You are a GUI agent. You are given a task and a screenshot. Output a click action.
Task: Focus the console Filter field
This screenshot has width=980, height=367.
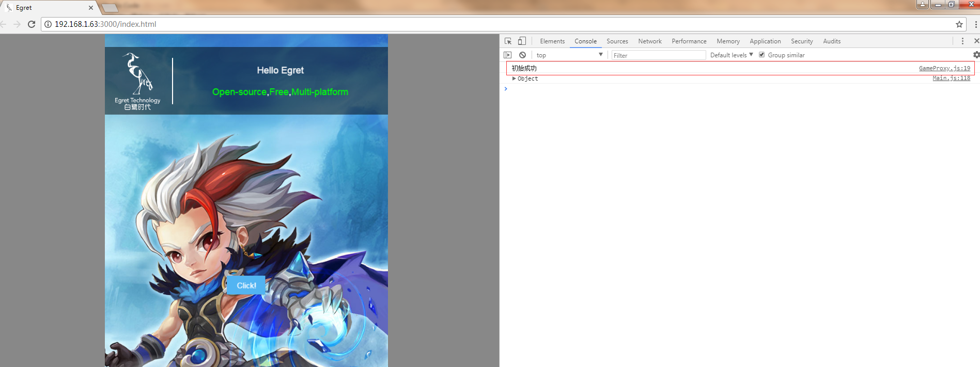coord(659,55)
